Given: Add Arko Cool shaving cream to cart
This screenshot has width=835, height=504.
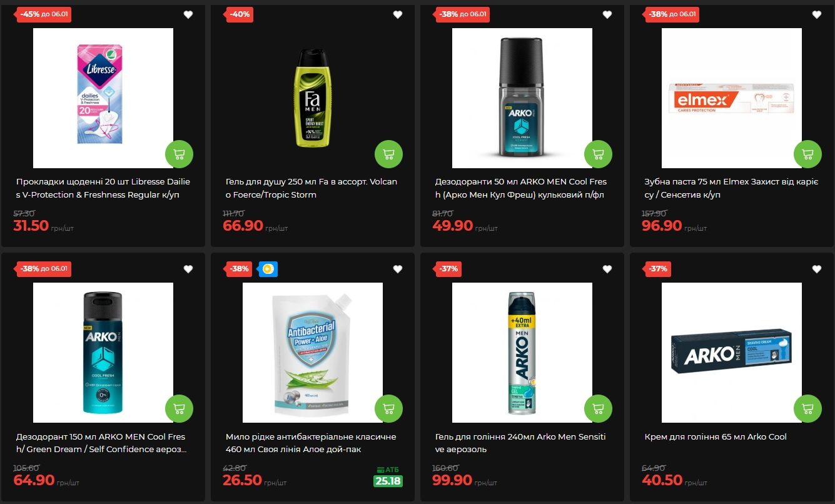Looking at the screenshot, I should point(808,408).
